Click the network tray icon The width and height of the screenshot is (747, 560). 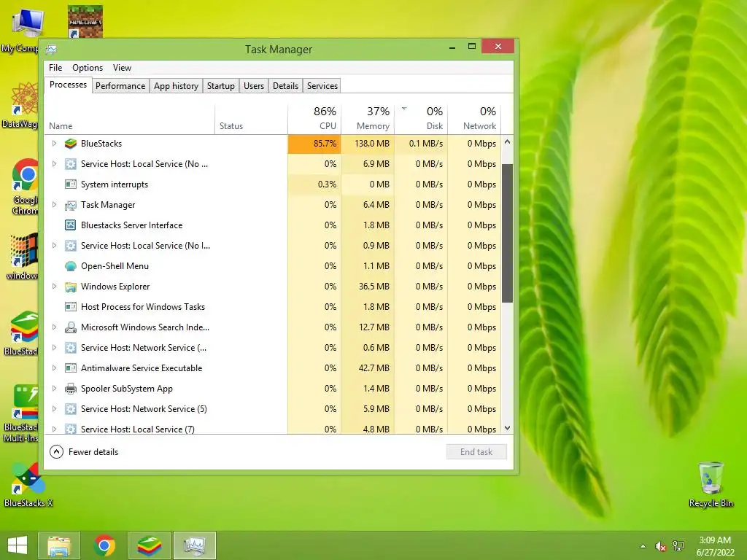click(678, 546)
